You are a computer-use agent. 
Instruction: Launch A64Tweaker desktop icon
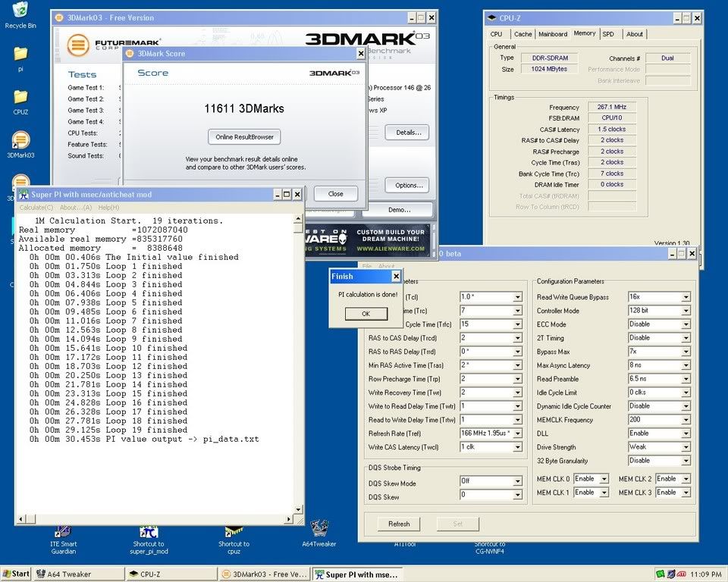319,533
